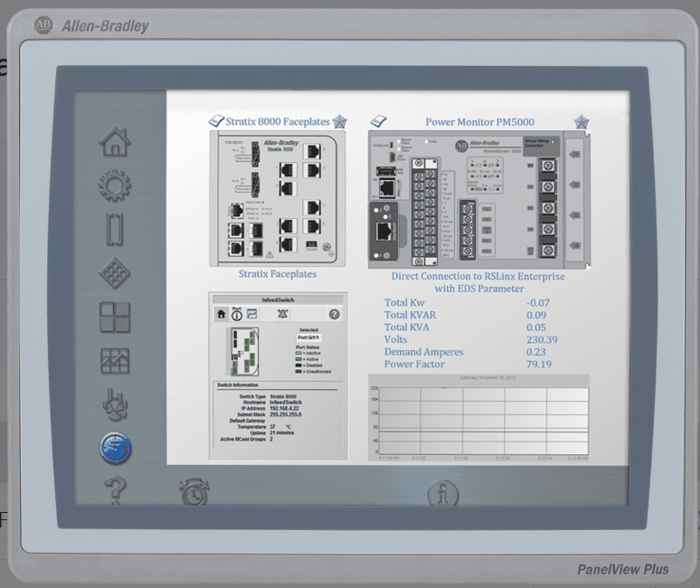
Task: Select the highlighted blue network icon in sidebar
Action: [115, 447]
